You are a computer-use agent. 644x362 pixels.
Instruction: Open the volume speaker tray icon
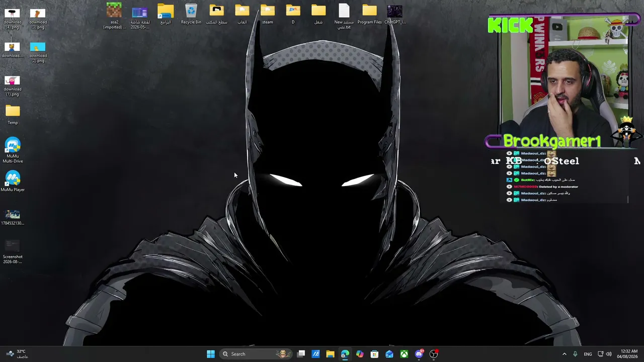coord(609,354)
